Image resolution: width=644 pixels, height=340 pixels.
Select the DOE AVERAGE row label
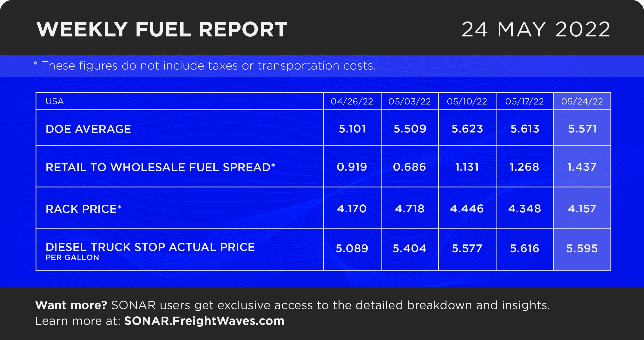point(88,129)
